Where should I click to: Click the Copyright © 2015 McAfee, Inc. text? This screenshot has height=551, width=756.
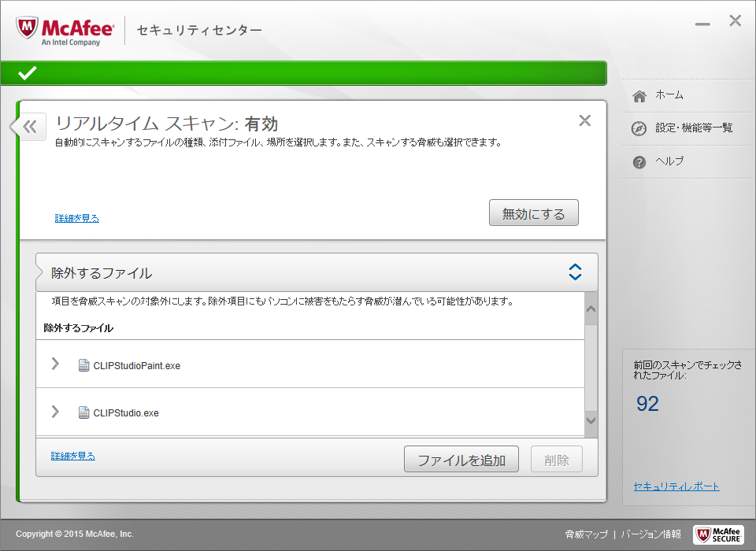point(75,534)
